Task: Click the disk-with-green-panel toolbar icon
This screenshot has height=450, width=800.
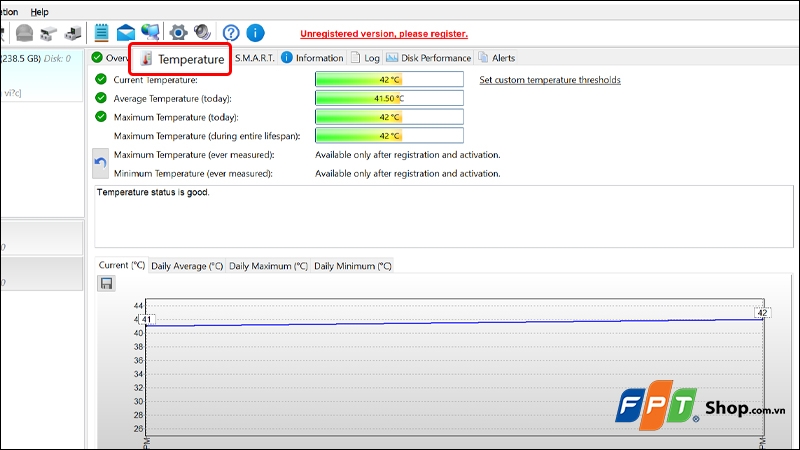Action: (73, 33)
